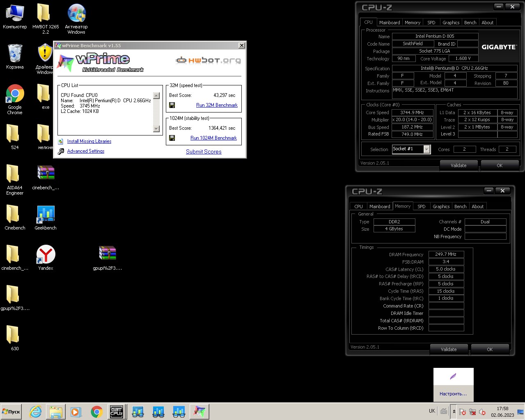Click the CPU list scrollbar down arrow
The height and width of the screenshot is (420, 525).
(x=156, y=129)
